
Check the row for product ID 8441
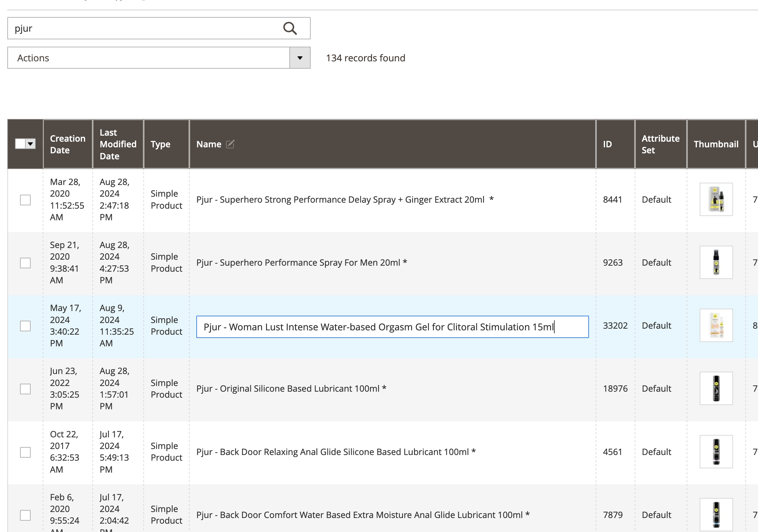click(25, 200)
